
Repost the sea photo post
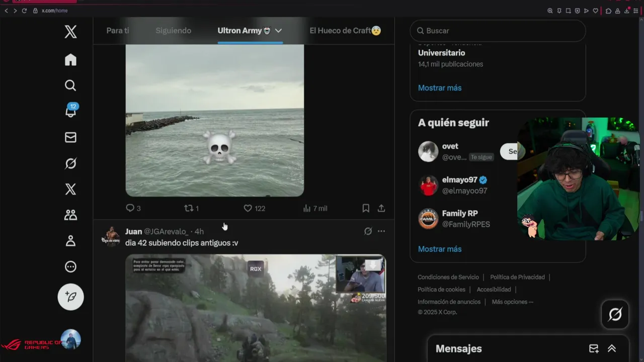tap(191, 208)
